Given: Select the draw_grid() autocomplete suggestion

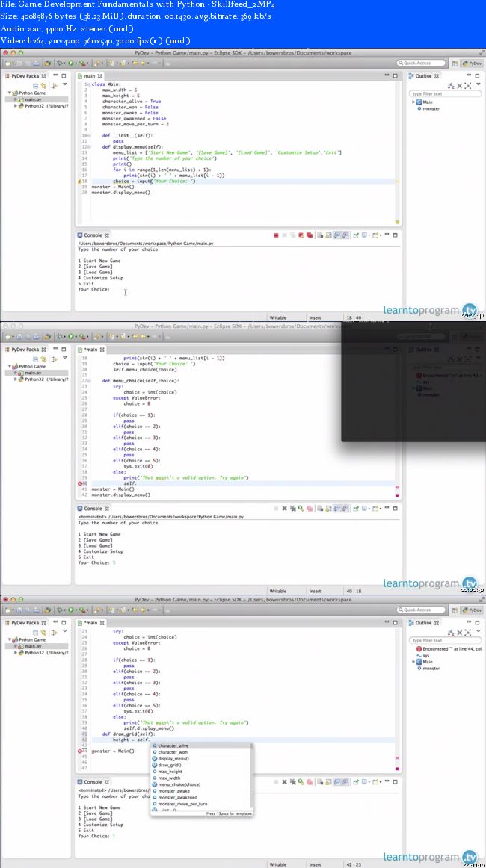Looking at the screenshot, I should pyautogui.click(x=170, y=765).
